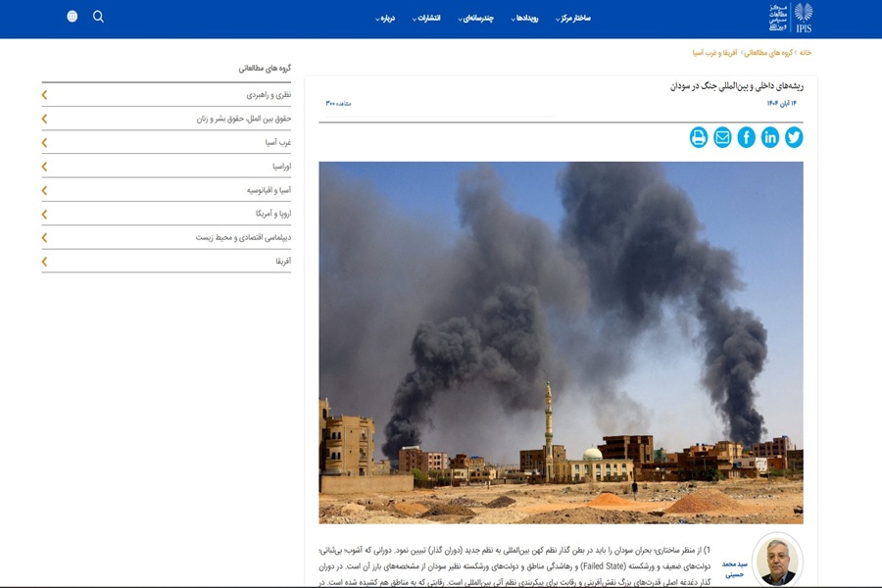Viewport: 882px width, 588px height.
Task: Send the article by email icon
Action: tap(722, 137)
